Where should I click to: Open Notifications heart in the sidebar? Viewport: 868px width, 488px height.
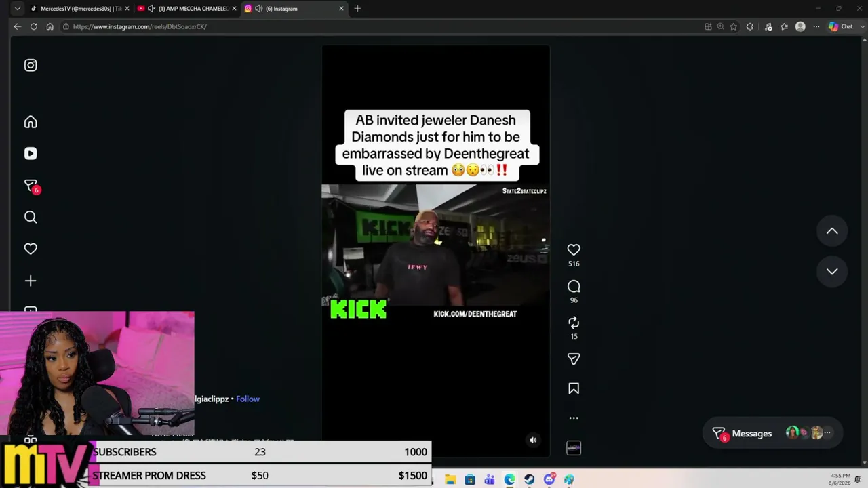pos(31,249)
